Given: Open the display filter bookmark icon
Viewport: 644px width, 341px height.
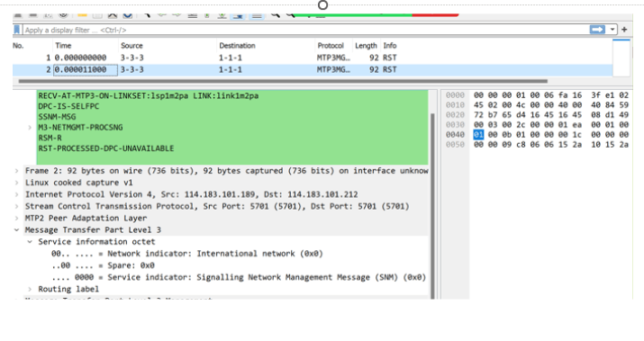Looking at the screenshot, I should (17, 30).
